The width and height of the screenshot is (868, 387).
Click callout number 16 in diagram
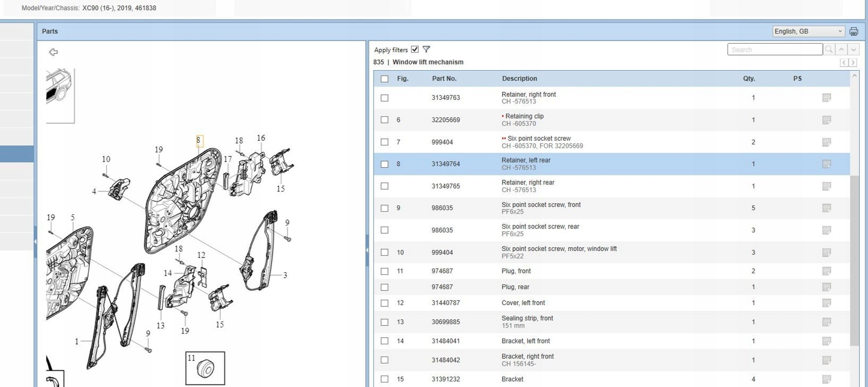coord(261,138)
